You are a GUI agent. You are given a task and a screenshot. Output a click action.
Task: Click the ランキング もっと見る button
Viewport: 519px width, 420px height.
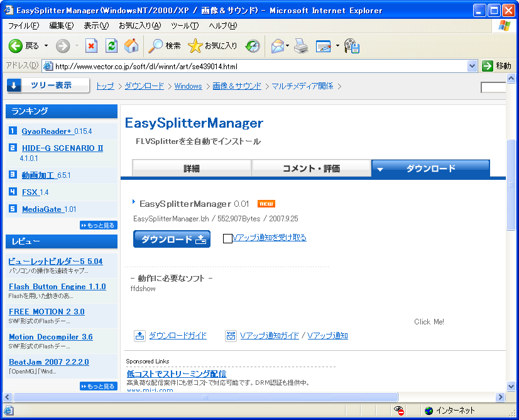coord(99,225)
